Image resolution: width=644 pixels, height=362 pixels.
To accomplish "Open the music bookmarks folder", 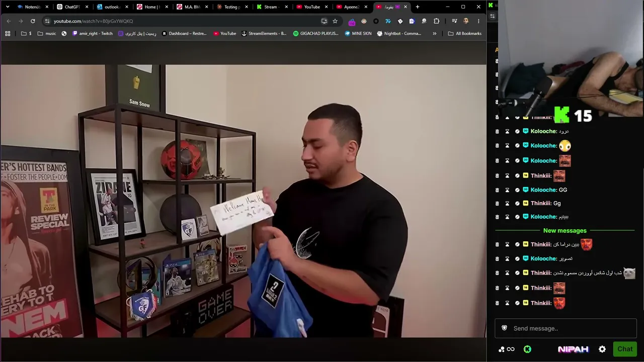I will pos(47,34).
